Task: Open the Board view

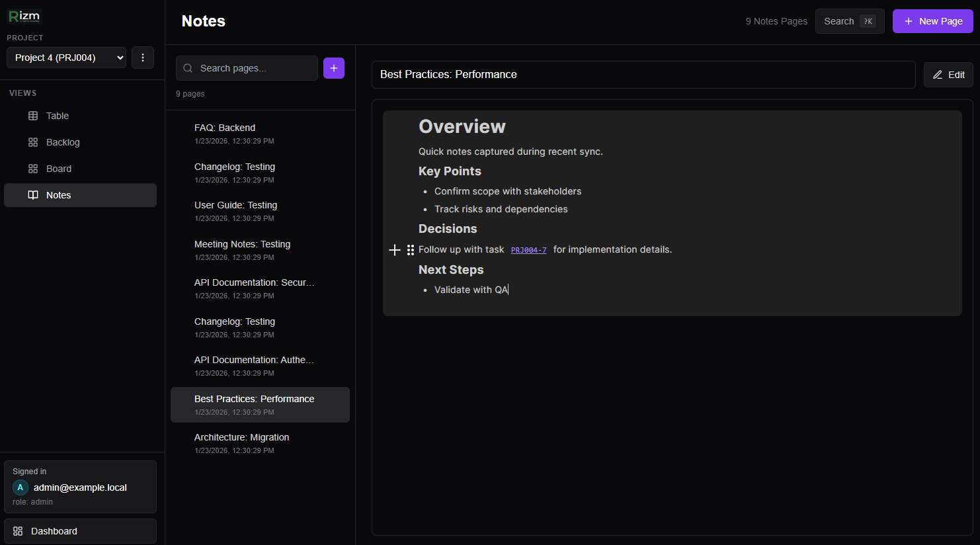Action: pyautogui.click(x=59, y=169)
